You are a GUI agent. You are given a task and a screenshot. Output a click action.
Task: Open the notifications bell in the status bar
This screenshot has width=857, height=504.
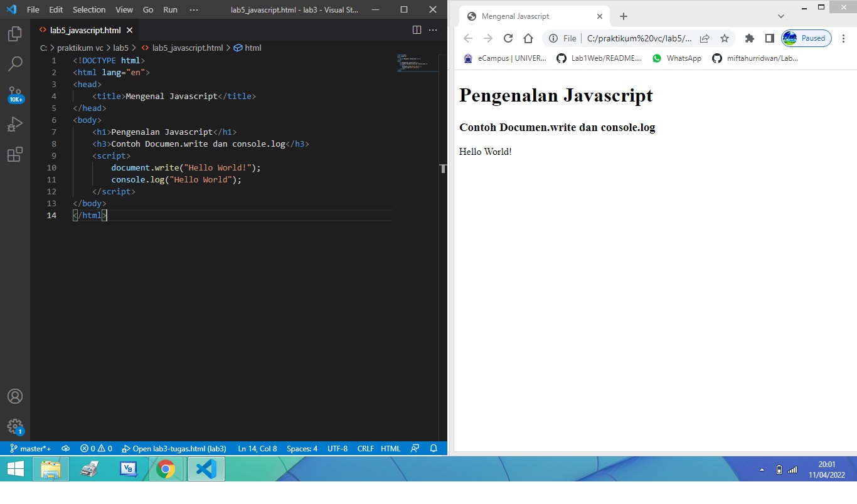(x=433, y=448)
